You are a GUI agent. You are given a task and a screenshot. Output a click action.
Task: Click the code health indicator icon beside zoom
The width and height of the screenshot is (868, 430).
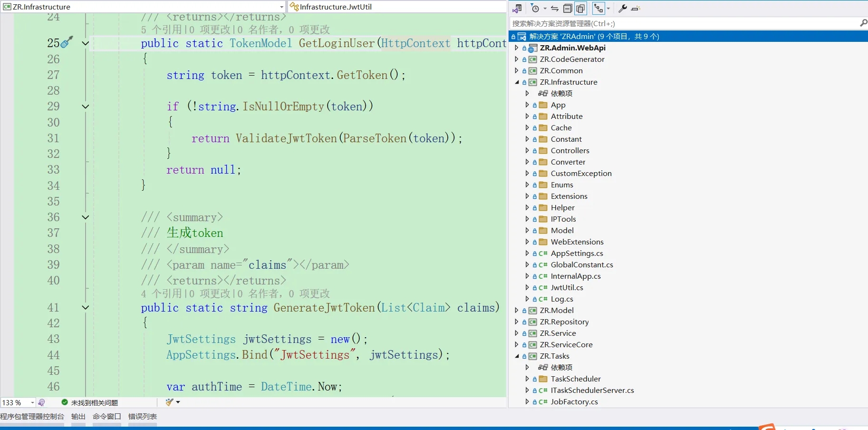tap(42, 402)
